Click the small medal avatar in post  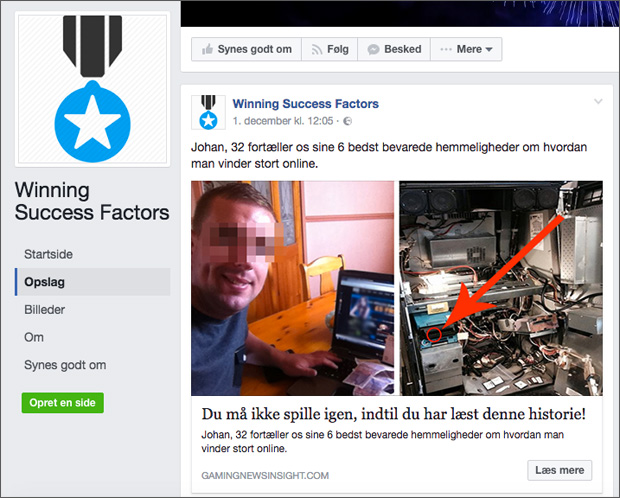pos(207,112)
